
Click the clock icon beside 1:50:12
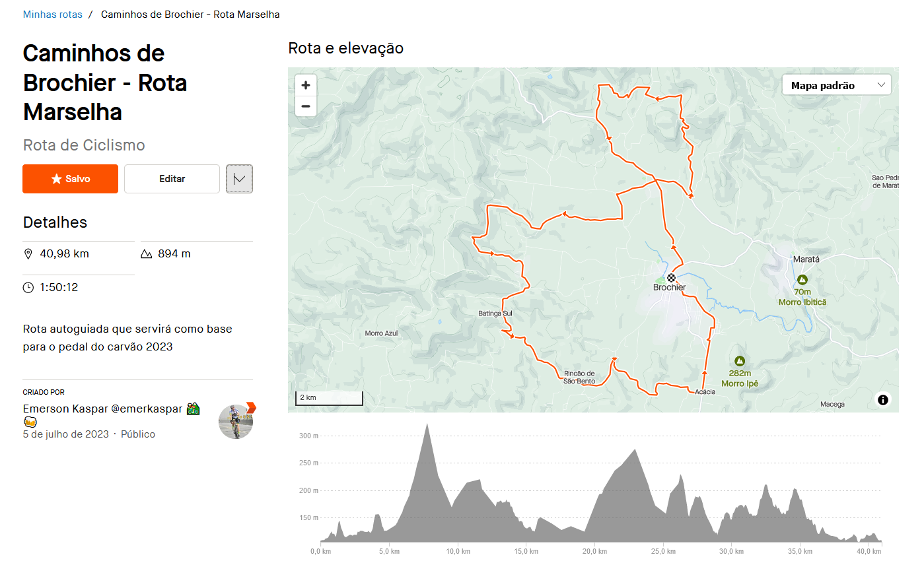click(28, 288)
